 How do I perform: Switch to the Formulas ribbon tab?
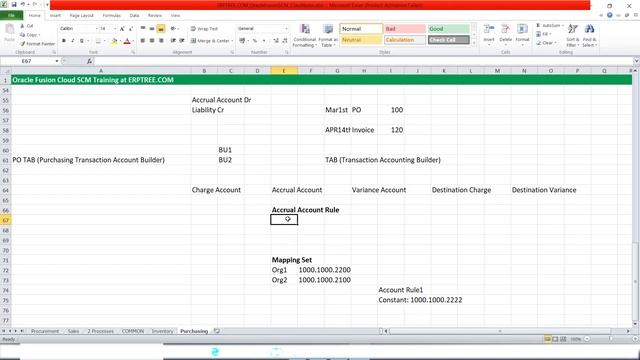coord(112,16)
